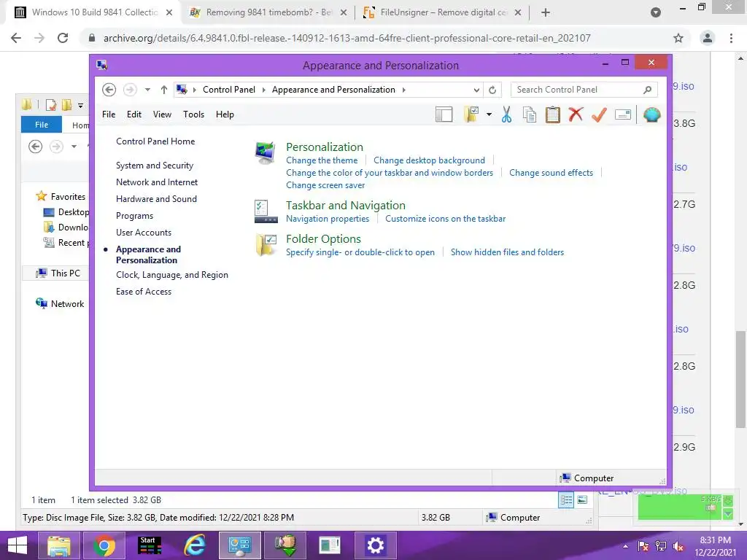Click the Folder Options folder icon
Image resolution: width=747 pixels, height=560 pixels.
click(x=266, y=245)
